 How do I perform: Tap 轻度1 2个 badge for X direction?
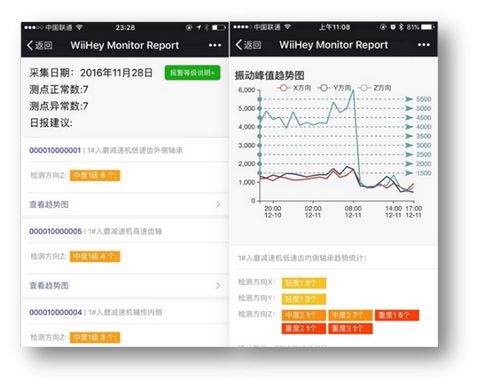(x=304, y=283)
